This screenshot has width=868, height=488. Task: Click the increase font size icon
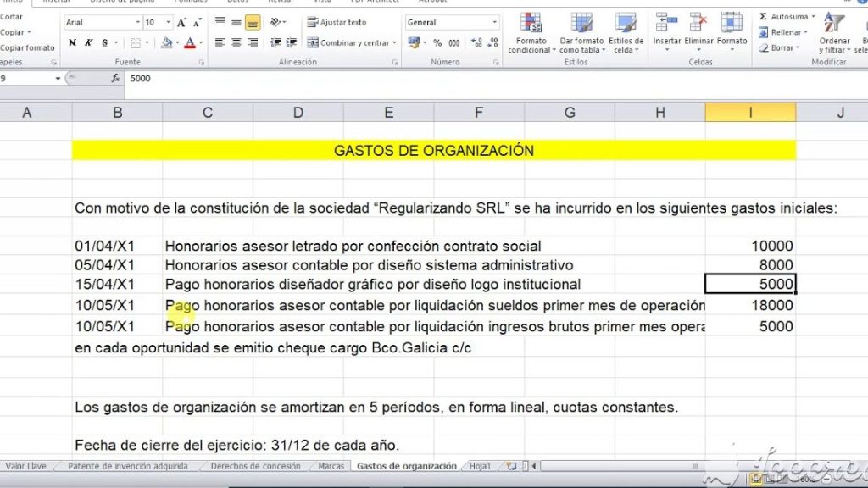tap(181, 23)
